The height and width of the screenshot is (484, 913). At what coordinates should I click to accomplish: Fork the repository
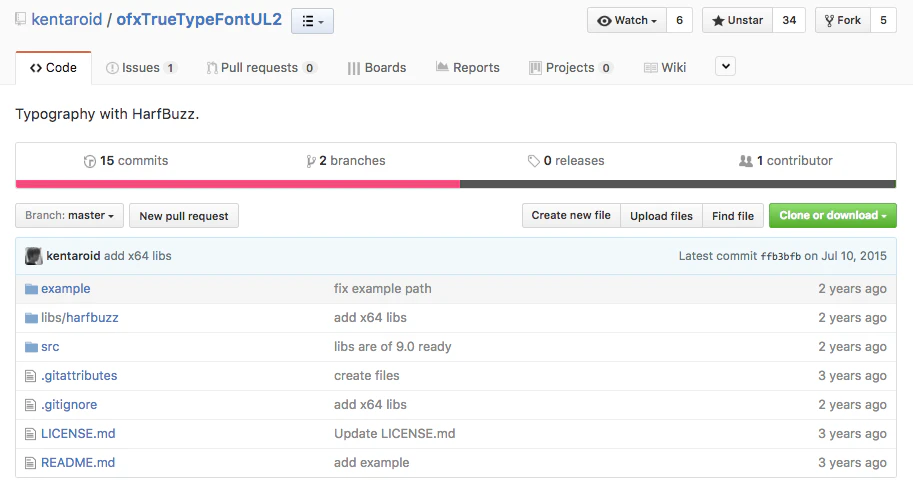pyautogui.click(x=843, y=20)
